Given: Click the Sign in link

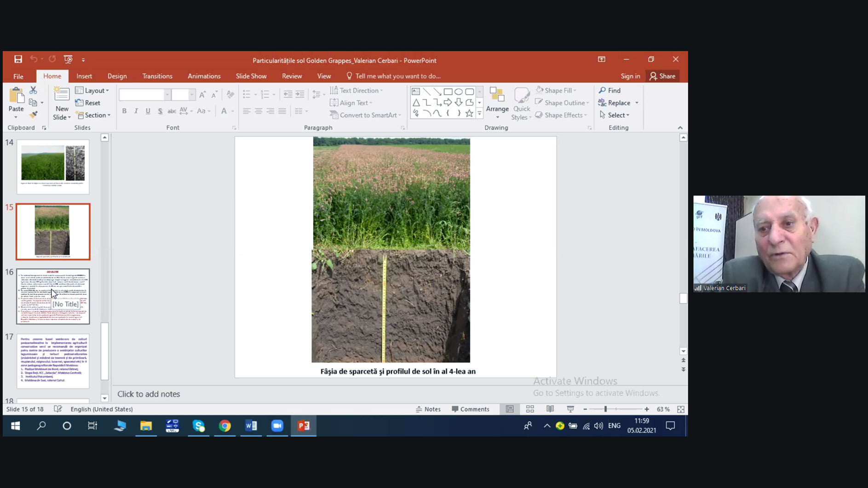Looking at the screenshot, I should 630,76.
